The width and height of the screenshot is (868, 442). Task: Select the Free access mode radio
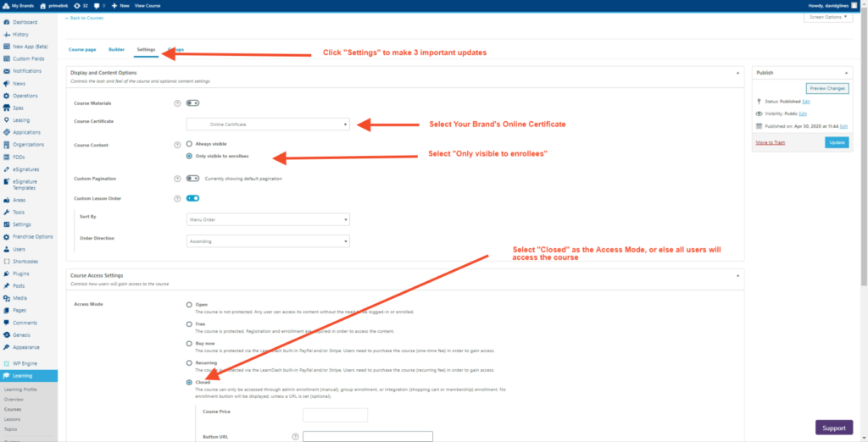pos(189,324)
